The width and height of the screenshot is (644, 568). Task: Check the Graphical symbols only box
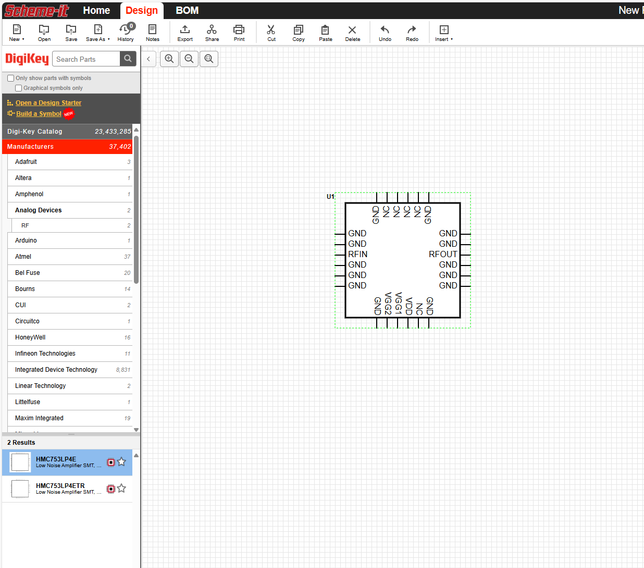click(18, 88)
